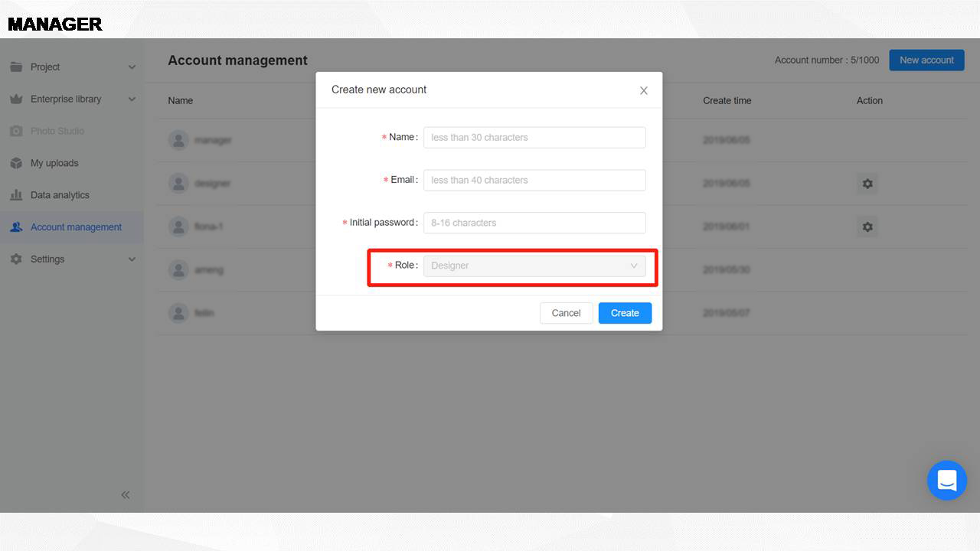Click the Settings gear icon in sidebar
The image size is (980, 551).
(x=16, y=259)
